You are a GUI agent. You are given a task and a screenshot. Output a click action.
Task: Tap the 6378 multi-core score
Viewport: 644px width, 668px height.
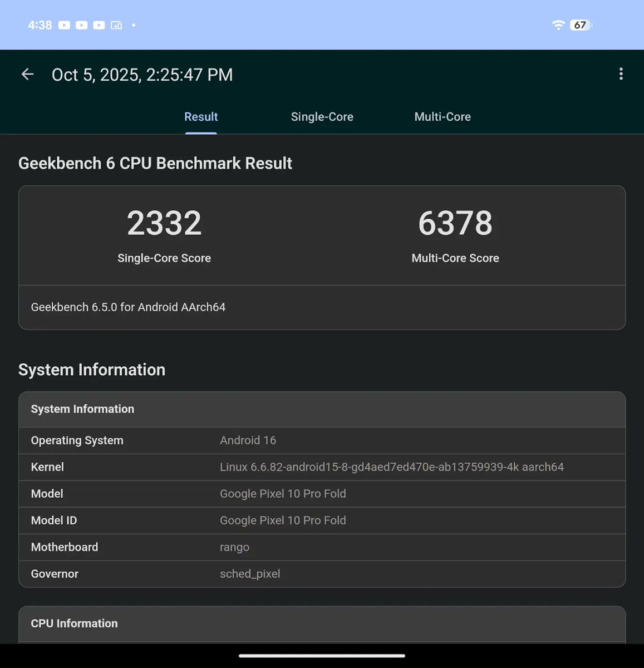click(x=455, y=223)
